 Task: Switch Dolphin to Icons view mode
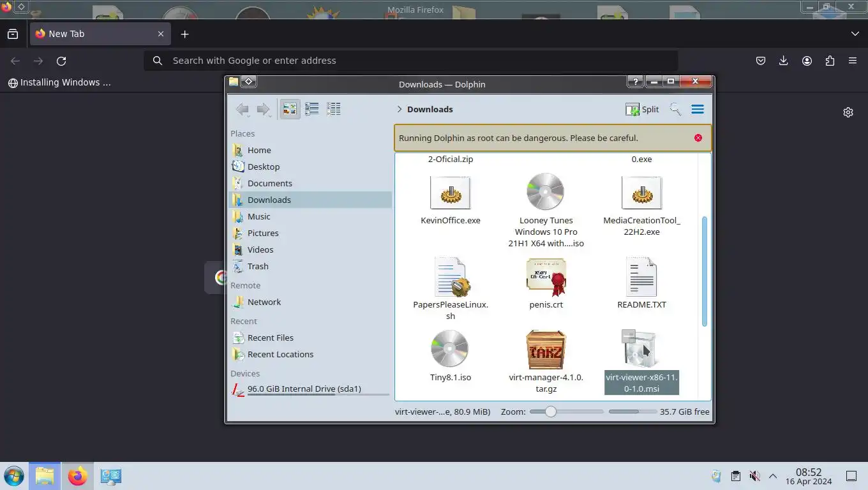pos(290,109)
